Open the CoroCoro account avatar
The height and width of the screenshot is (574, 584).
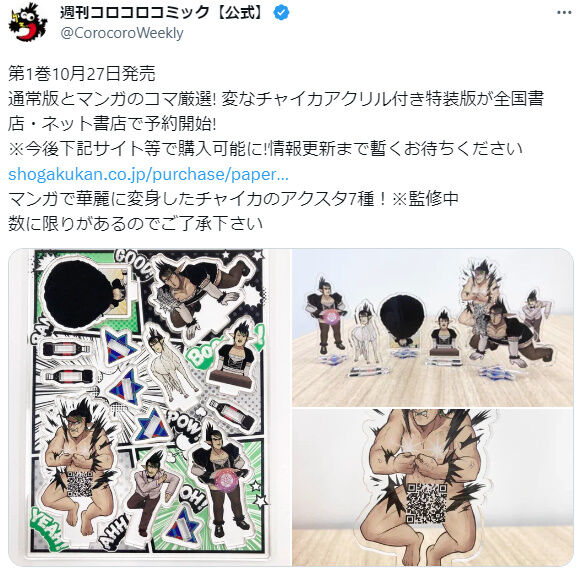coord(28,22)
